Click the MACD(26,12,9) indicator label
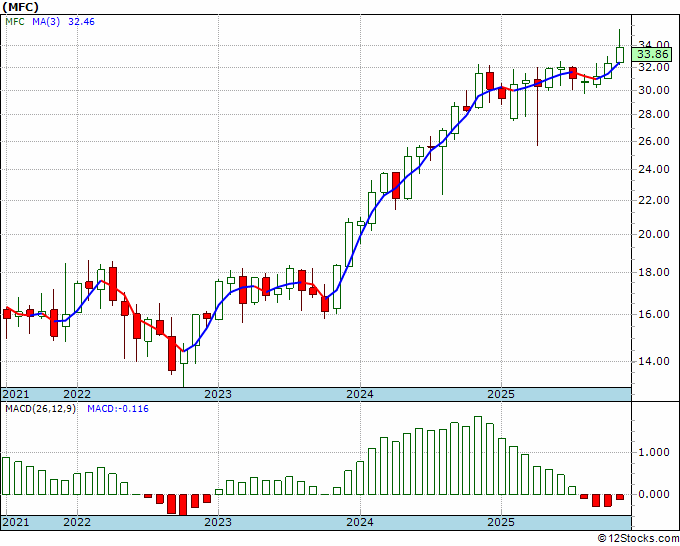Image resolution: width=680 pixels, height=546 pixels. [x=40, y=409]
